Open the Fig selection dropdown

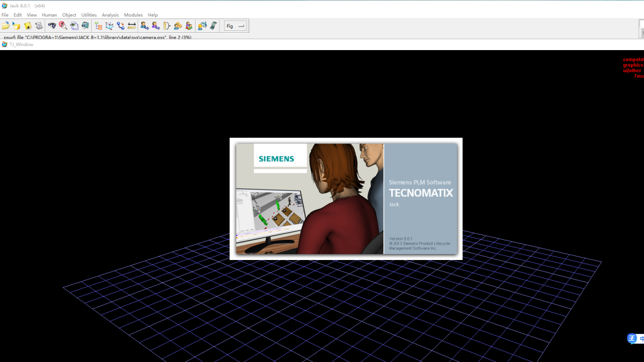click(x=236, y=26)
